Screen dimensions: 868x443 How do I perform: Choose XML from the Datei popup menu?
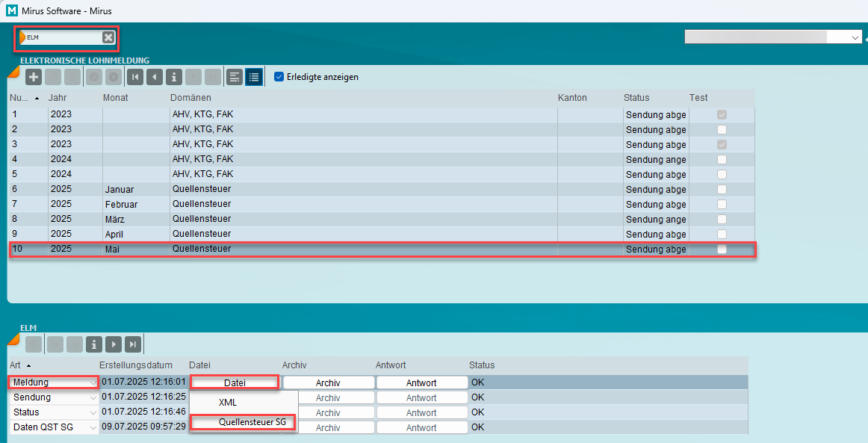coord(228,402)
